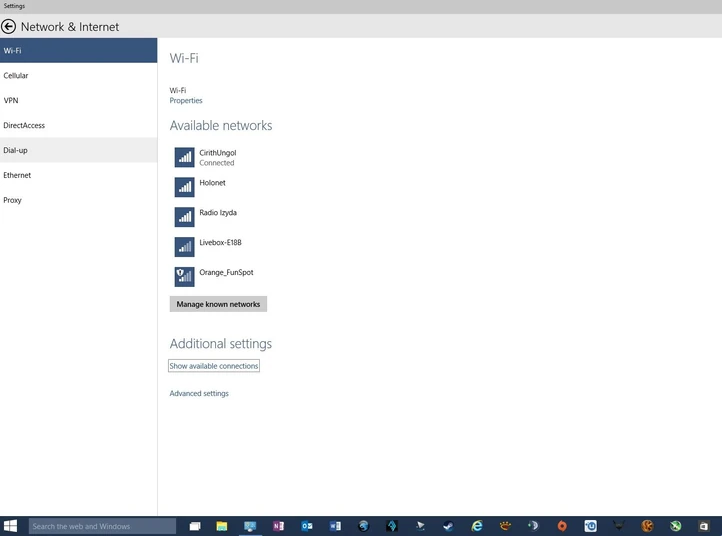Viewport: 722px width, 536px height.
Task: Open Wi-Fi Properties link
Action: (186, 100)
